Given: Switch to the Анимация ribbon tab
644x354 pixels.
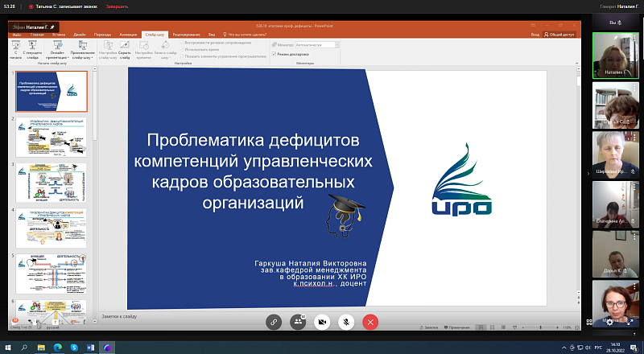Looking at the screenshot, I should (127, 35).
